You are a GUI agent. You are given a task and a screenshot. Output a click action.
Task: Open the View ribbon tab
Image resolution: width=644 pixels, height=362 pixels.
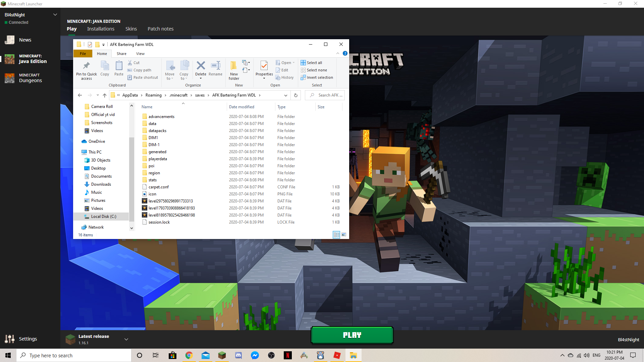tap(140, 54)
